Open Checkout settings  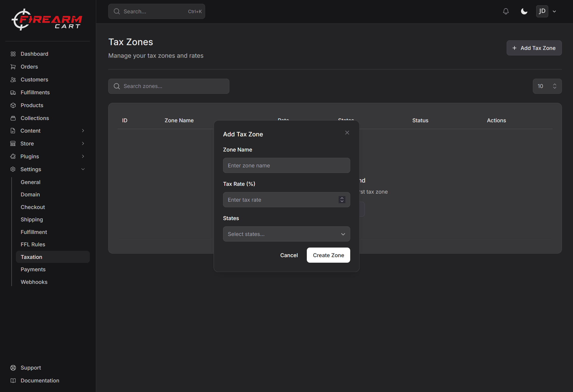[x=33, y=207]
